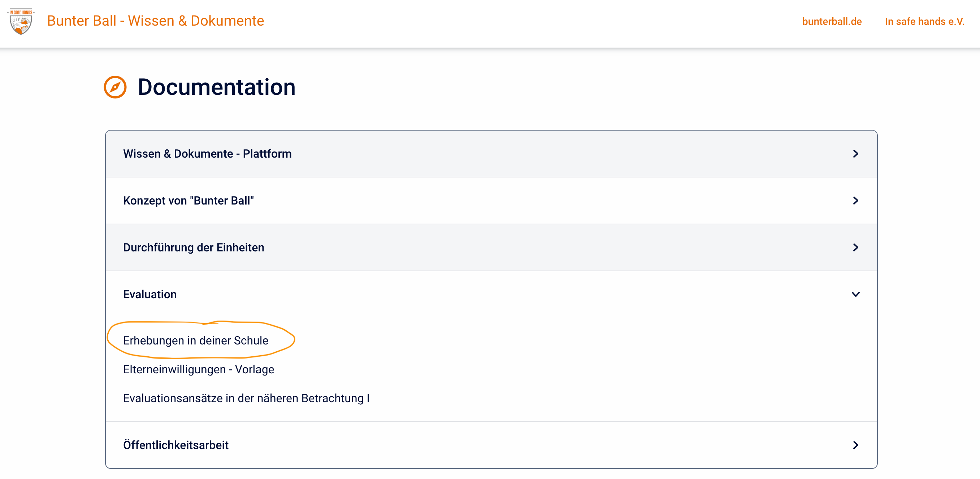Expand chevron of Konzept von "Bunter Ball"

855,200
